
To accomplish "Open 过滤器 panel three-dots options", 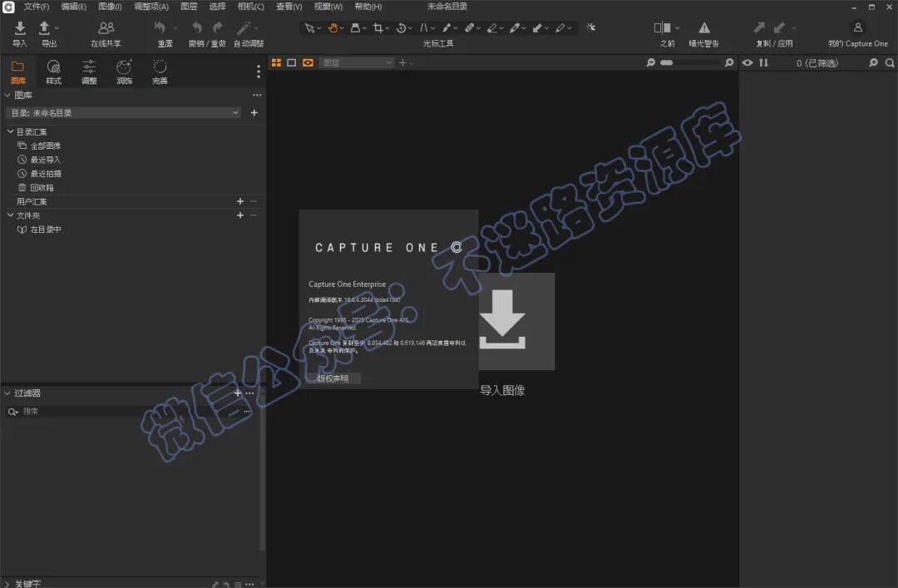I will (249, 393).
